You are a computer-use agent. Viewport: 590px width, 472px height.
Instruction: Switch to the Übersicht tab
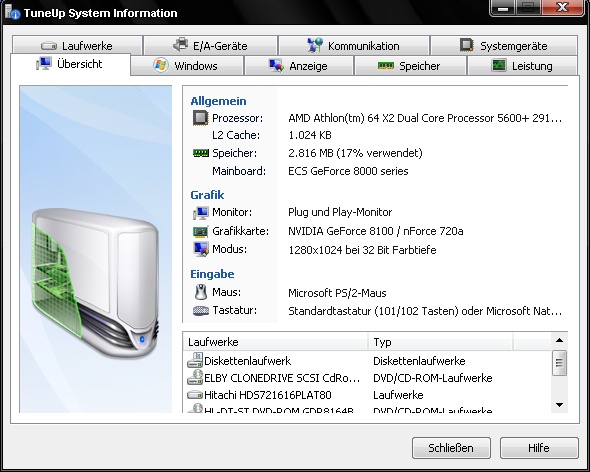click(x=70, y=64)
